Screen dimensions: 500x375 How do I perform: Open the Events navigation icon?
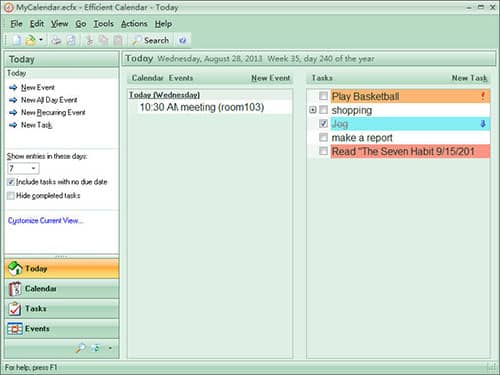(x=15, y=329)
